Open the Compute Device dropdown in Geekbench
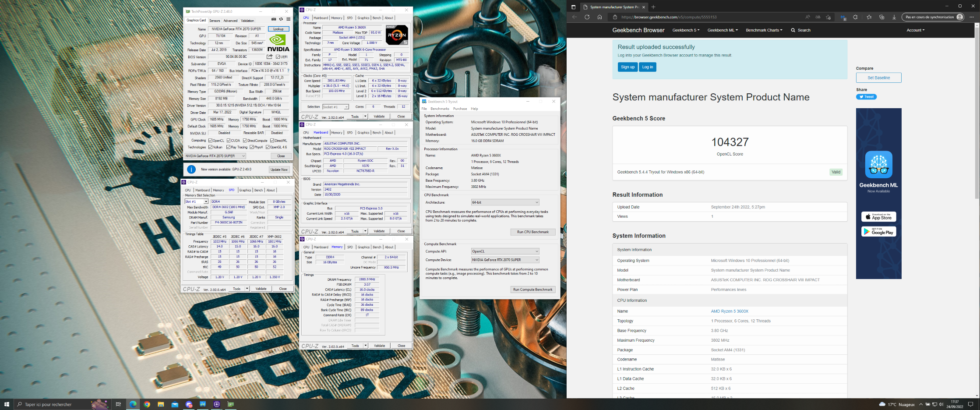This screenshot has height=410, width=980. [505, 260]
